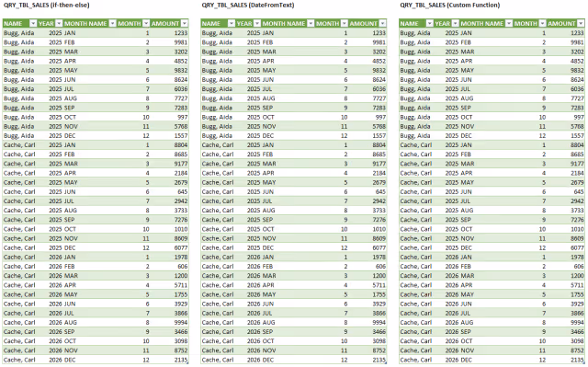The image size is (588, 367).
Task: Open MONTH NAME filter dropdown in if-then-else table
Action: (112, 24)
